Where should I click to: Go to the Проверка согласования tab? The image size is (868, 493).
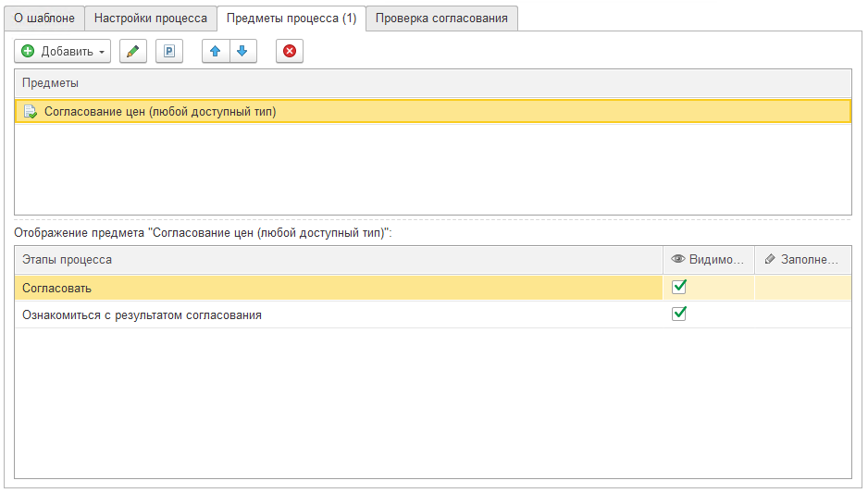pos(441,18)
